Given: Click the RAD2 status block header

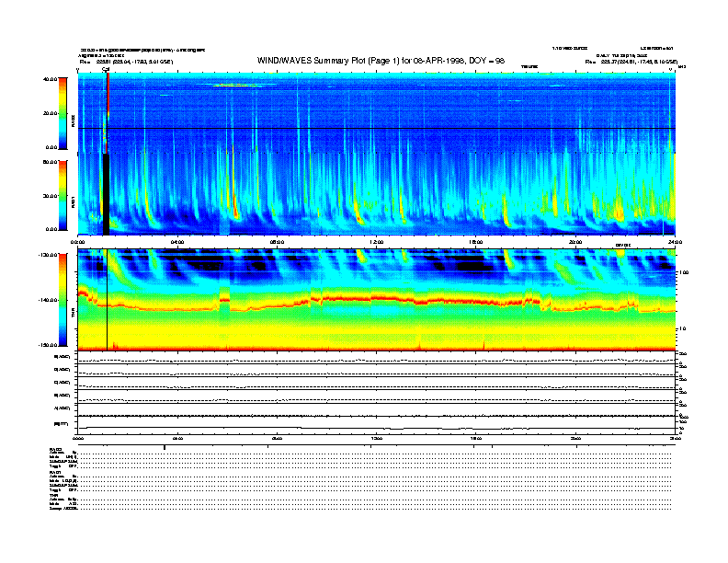Looking at the screenshot, I should tap(55, 449).
